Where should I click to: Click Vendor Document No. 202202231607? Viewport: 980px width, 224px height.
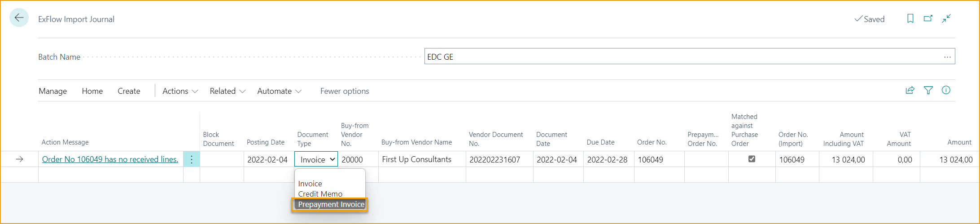tap(499, 159)
